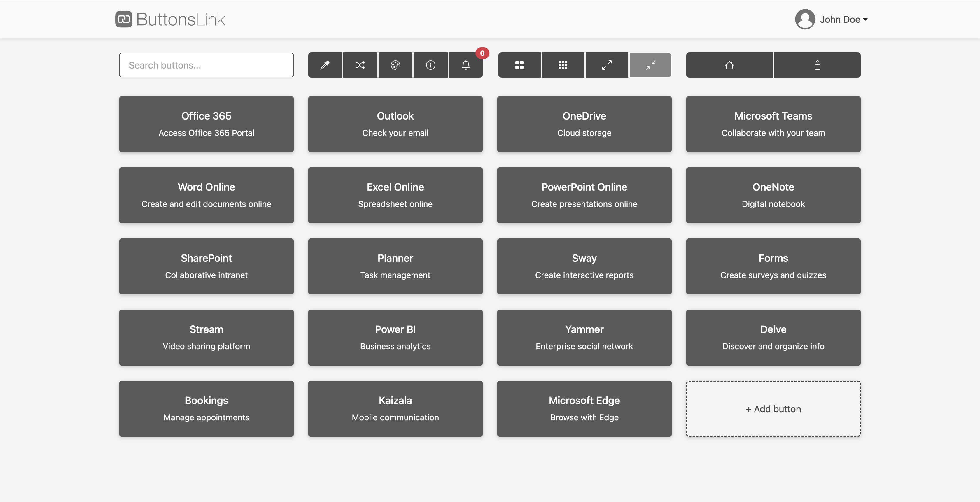Viewport: 980px width, 502px height.
Task: Toggle the home view layout icon
Action: click(729, 65)
